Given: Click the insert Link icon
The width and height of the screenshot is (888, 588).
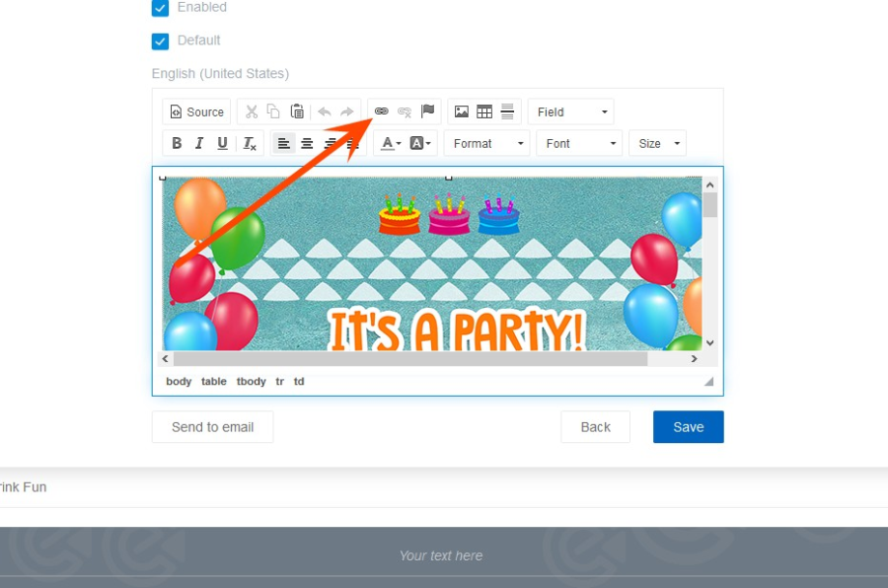Looking at the screenshot, I should coord(381,111).
